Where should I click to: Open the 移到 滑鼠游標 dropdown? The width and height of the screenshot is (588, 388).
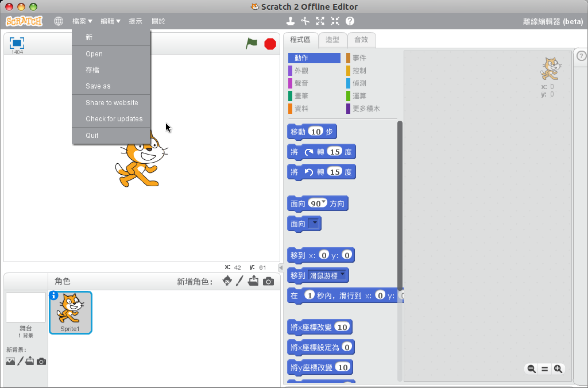327,275
